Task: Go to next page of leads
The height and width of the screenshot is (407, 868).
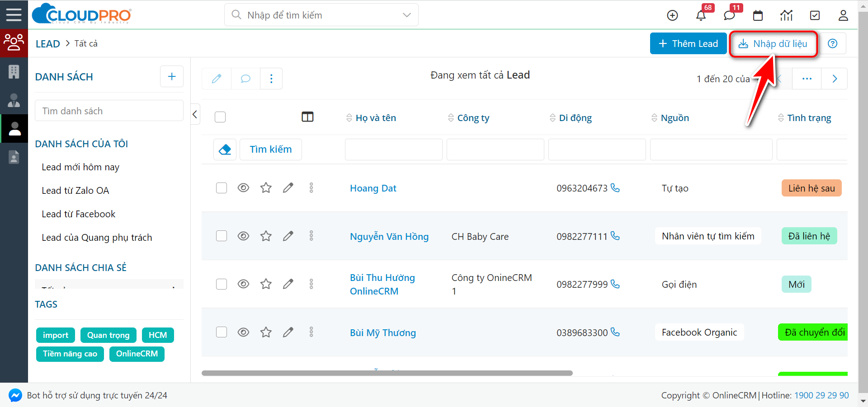Action: coord(835,79)
